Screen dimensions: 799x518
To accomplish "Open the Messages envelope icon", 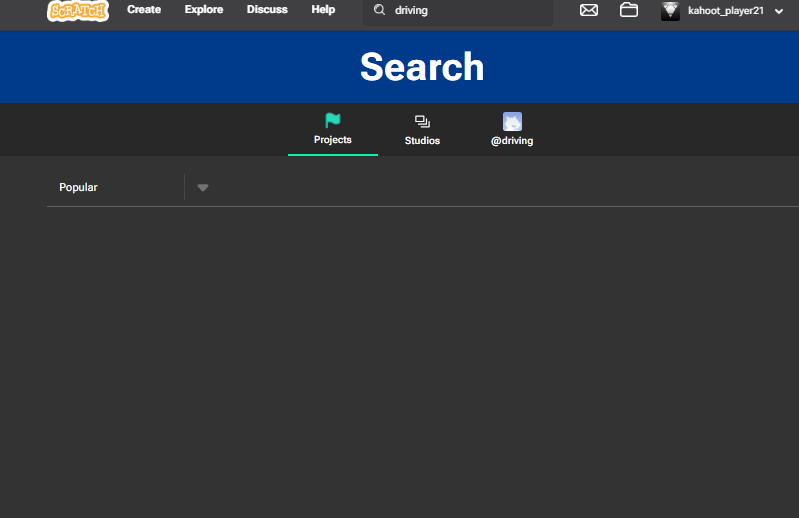I will [x=589, y=10].
